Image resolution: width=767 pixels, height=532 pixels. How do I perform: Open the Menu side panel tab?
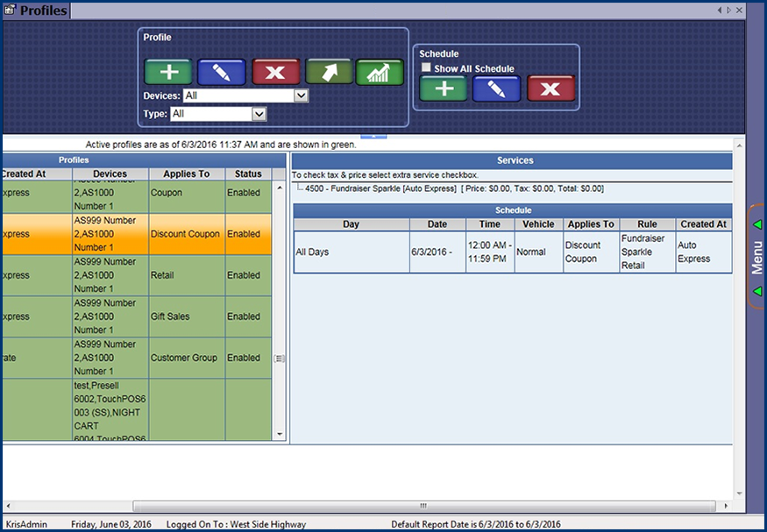pos(756,257)
